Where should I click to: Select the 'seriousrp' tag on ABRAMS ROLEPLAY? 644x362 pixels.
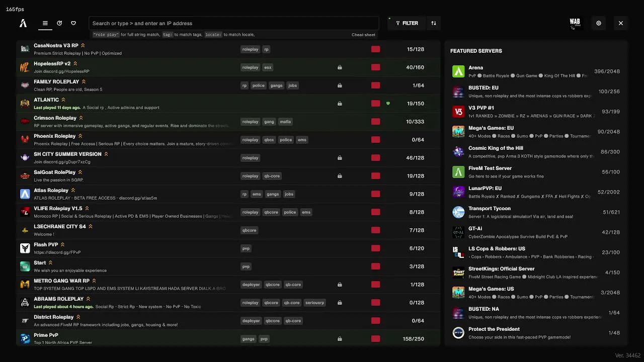pyautogui.click(x=315, y=303)
